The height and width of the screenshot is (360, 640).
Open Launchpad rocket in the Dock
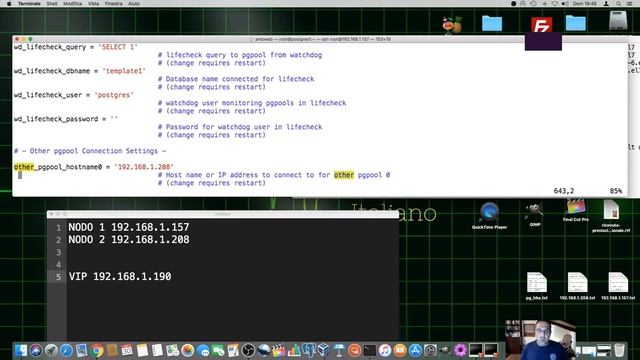pyautogui.click(x=51, y=350)
